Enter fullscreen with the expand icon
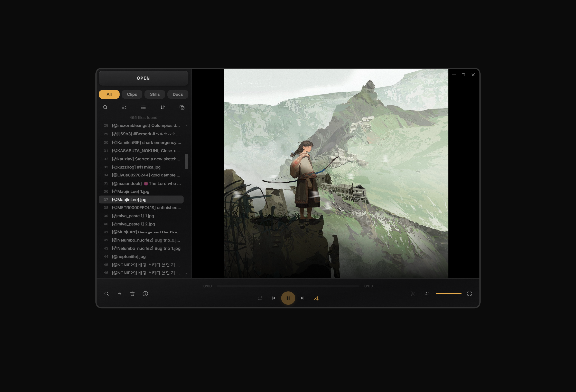The width and height of the screenshot is (576, 392). point(469,294)
